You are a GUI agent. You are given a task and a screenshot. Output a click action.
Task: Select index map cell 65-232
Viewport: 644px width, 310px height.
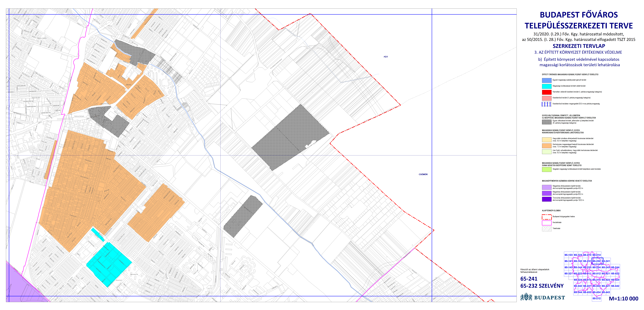597,261
